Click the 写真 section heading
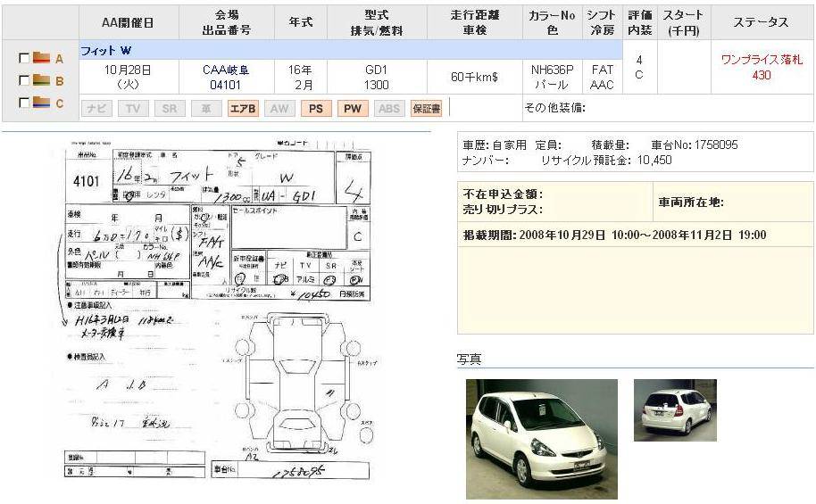Screen dimensions: 816x504 (x=469, y=359)
